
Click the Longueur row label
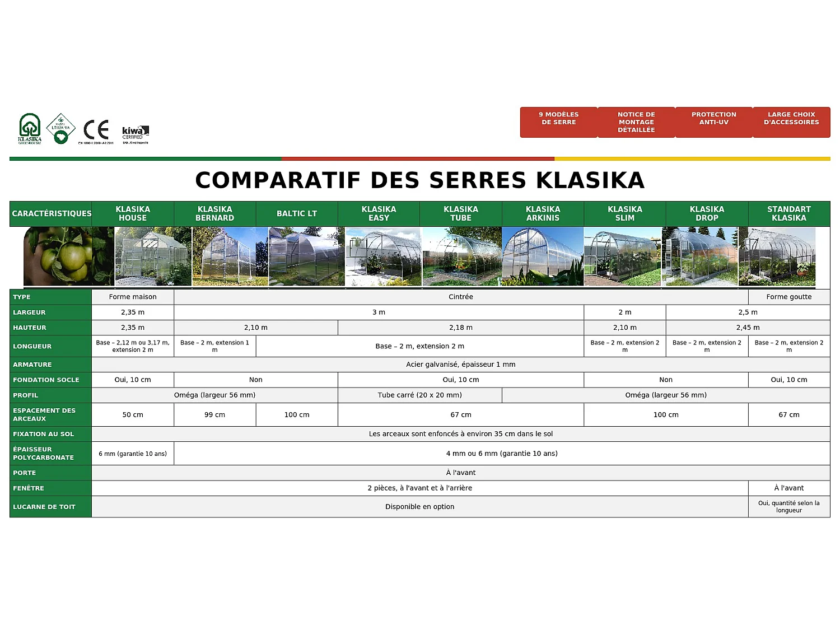click(x=51, y=346)
